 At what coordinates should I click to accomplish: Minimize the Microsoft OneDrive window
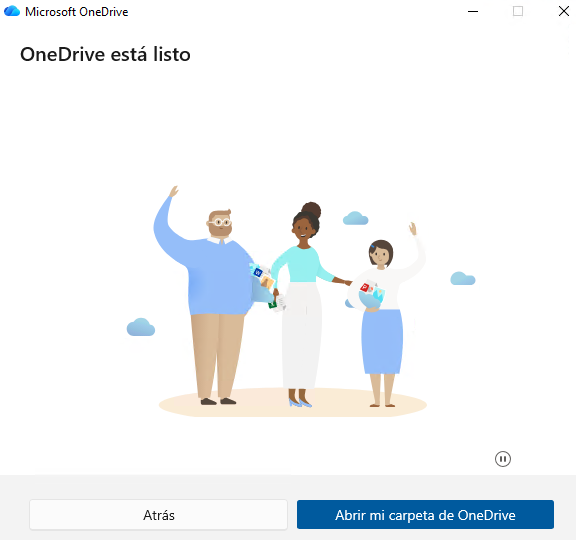[x=473, y=11]
